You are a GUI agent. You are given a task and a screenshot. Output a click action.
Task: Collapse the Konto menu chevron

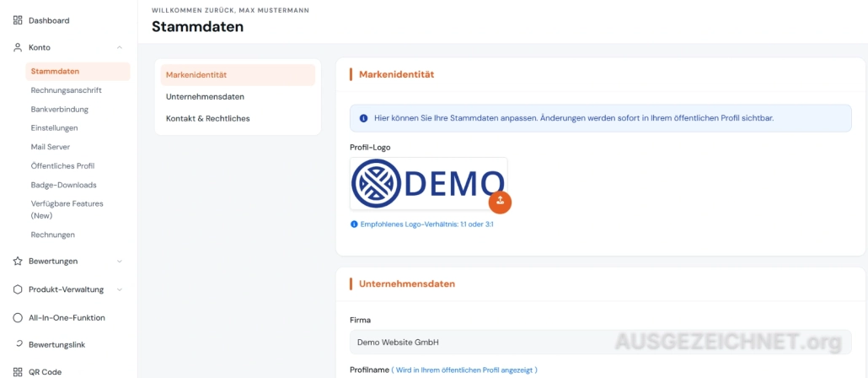point(120,47)
